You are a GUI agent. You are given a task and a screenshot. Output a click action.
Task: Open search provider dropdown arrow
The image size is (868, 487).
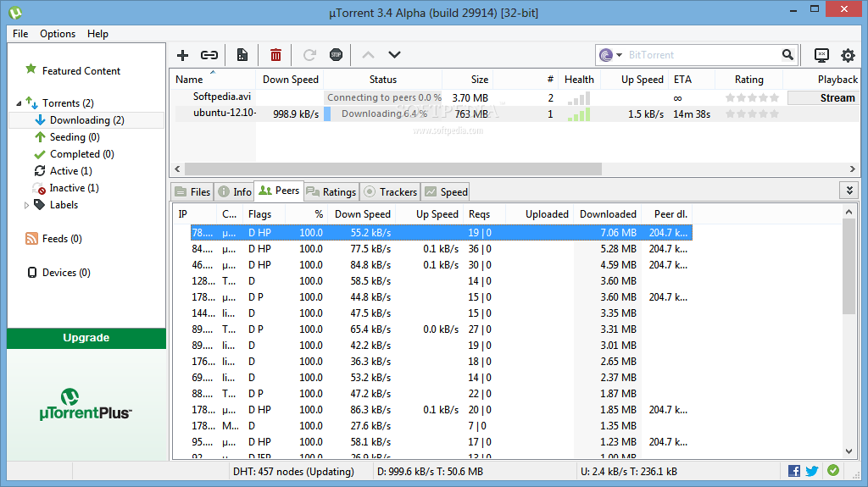coord(619,55)
